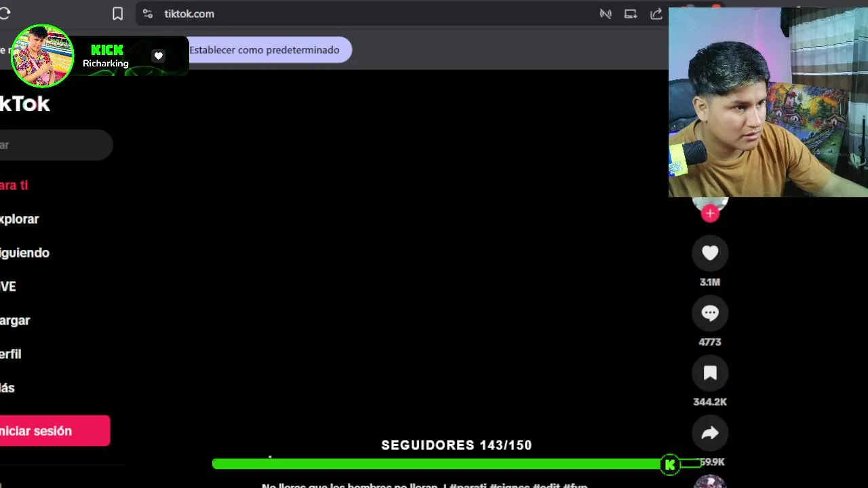Click the video caption with hashtags
This screenshot has height=488, width=868.
coord(425,485)
